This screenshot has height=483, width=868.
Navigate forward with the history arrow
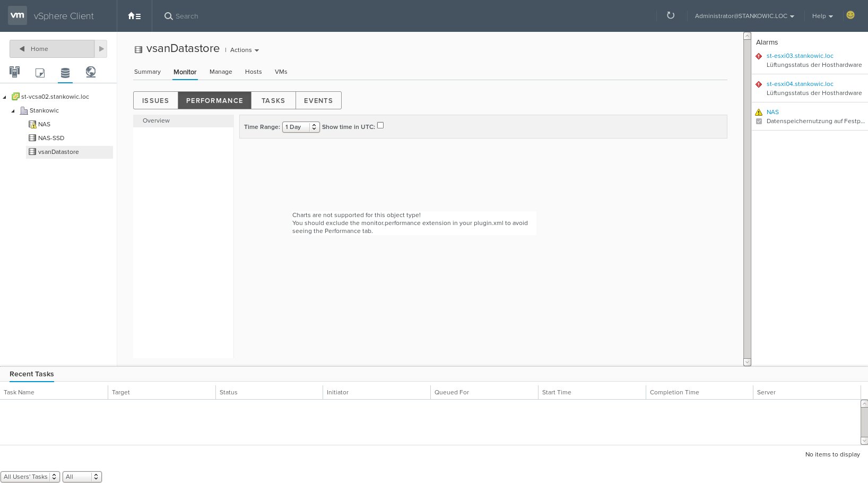click(x=101, y=49)
